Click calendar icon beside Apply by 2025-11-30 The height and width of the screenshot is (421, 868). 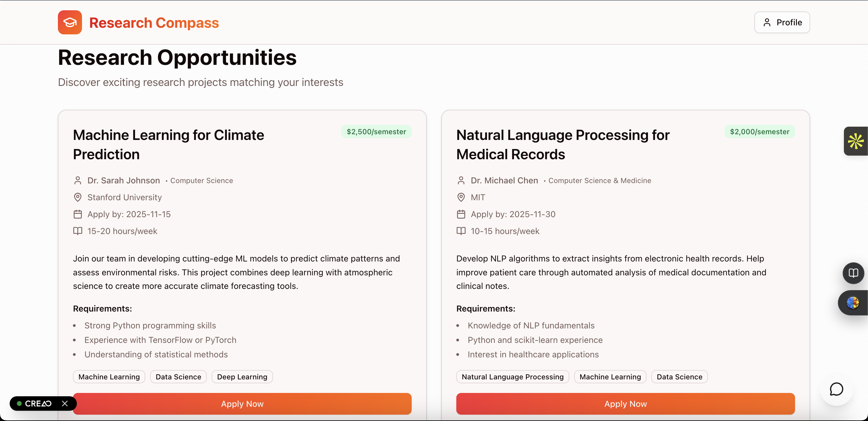461,214
